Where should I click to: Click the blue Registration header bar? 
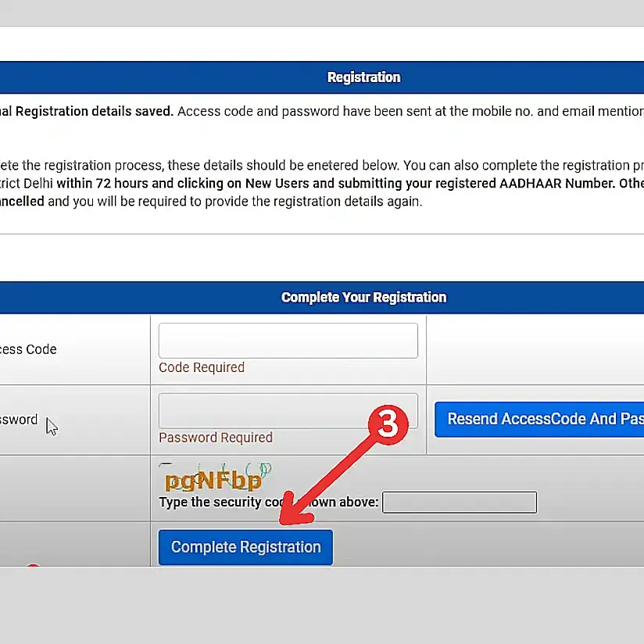363,77
